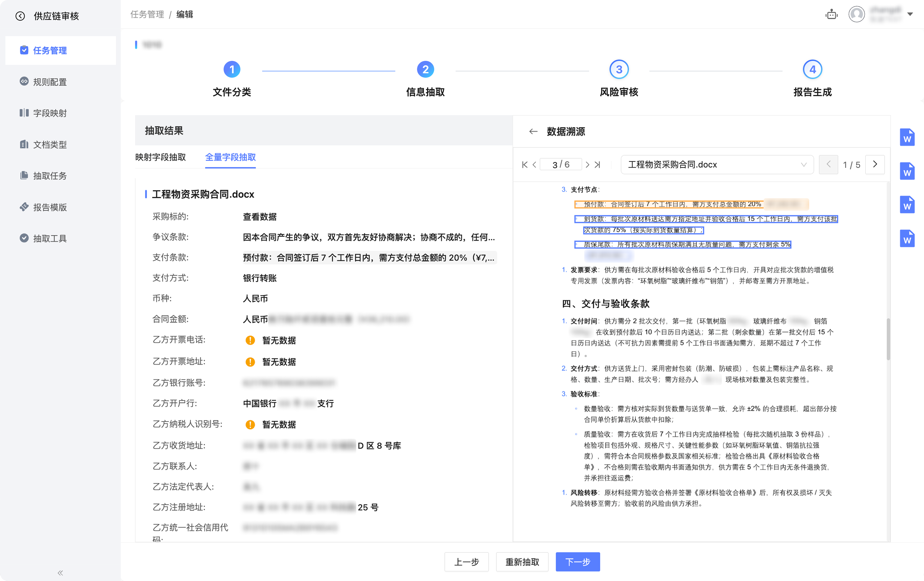
Task: Open first Word document icon on right
Action: pos(907,137)
